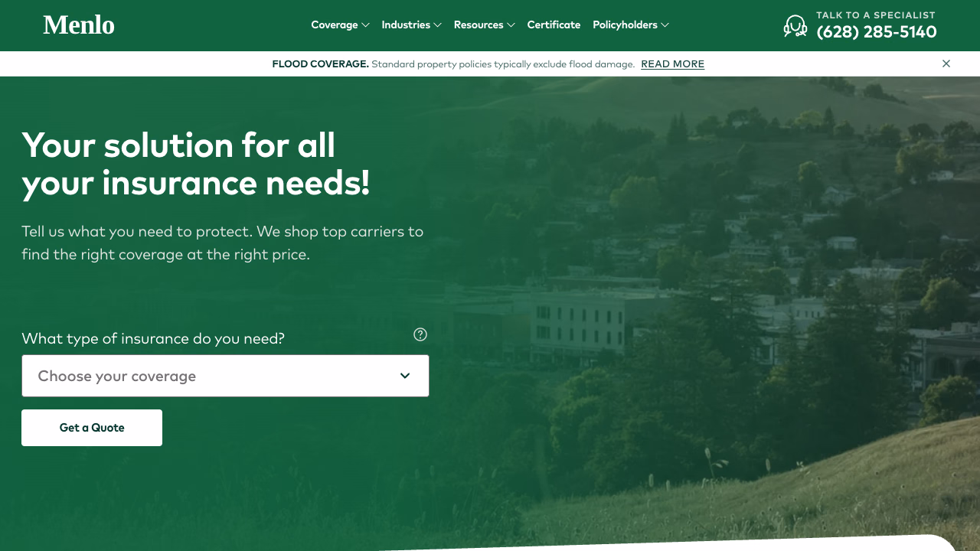Follow the READ MORE flood link
Image resolution: width=980 pixels, height=551 pixels.
[x=672, y=64]
